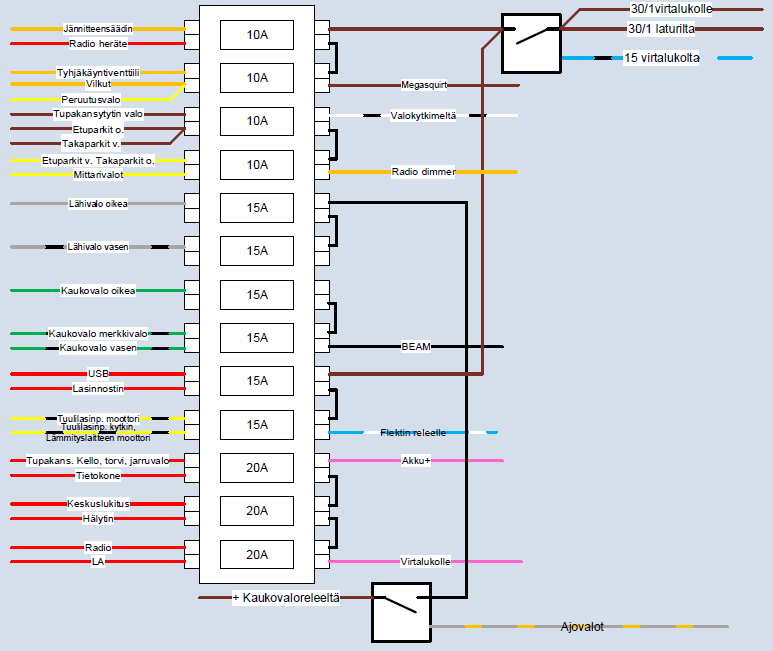Click the relay switch symbol beside 30/1 laturilta
773x651 pixels.
pyautogui.click(x=530, y=42)
